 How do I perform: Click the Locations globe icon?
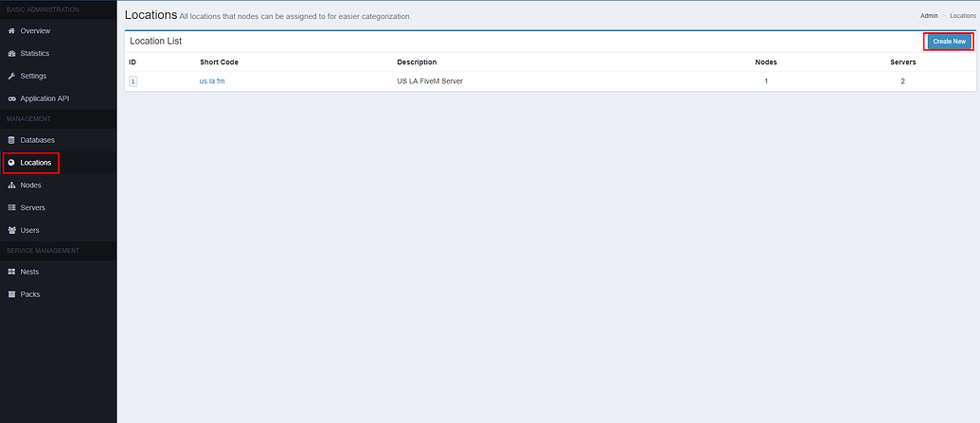click(x=11, y=163)
